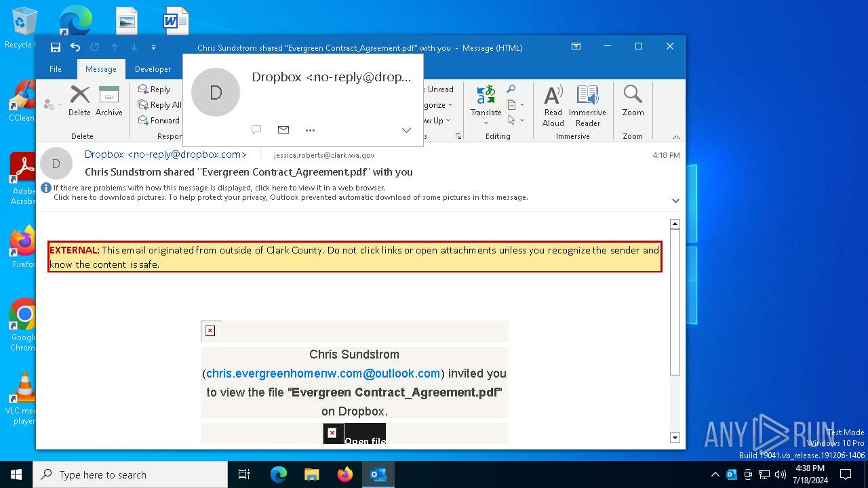Expand the Dropbox contact card
868x488 pixels.
coord(406,130)
